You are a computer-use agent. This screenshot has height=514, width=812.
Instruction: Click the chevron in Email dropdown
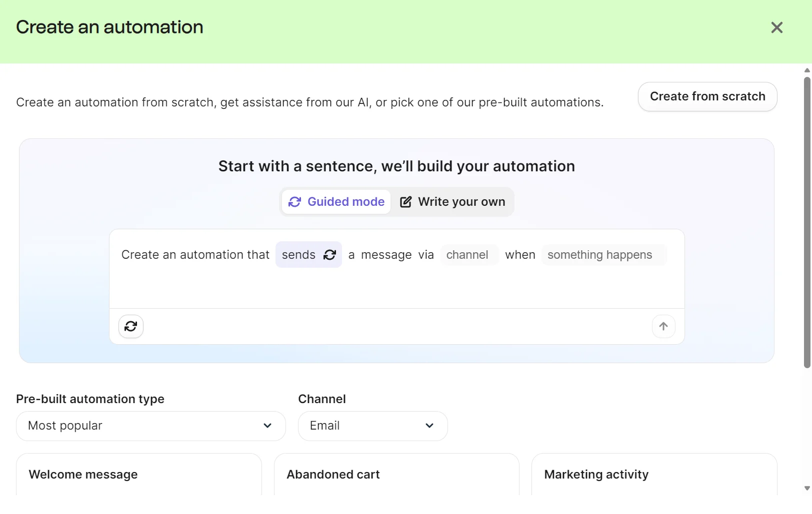429,426
